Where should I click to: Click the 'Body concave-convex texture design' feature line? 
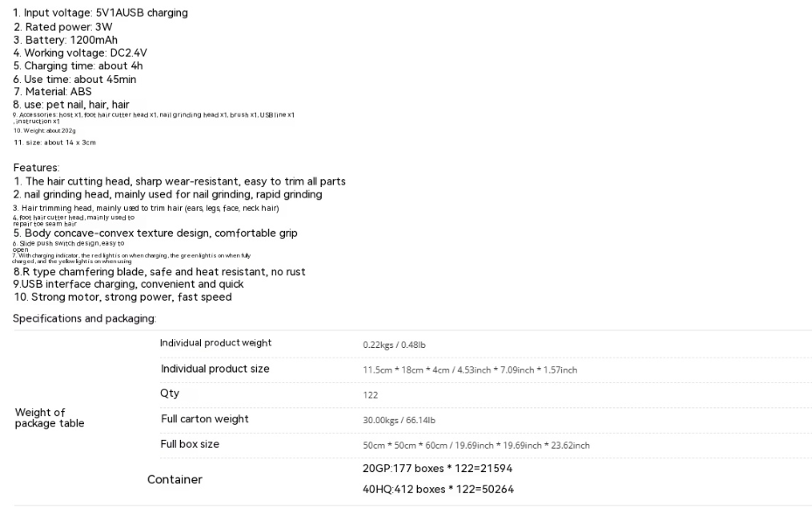point(156,233)
